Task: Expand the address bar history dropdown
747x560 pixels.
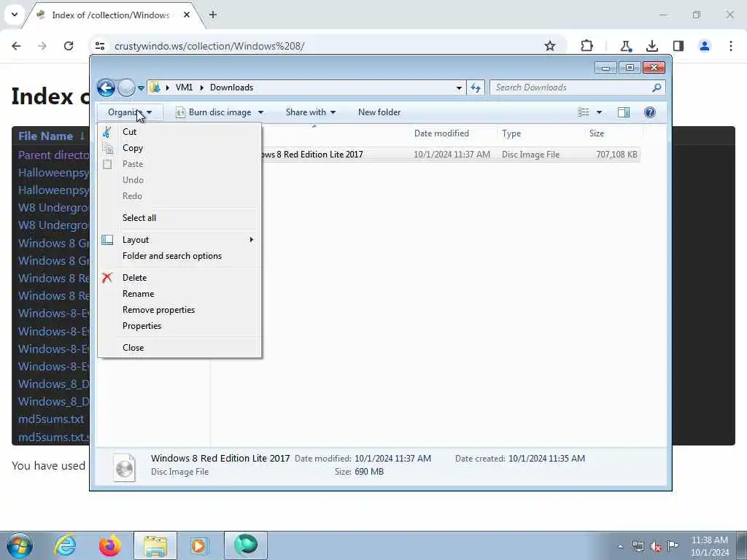Action: [459, 87]
